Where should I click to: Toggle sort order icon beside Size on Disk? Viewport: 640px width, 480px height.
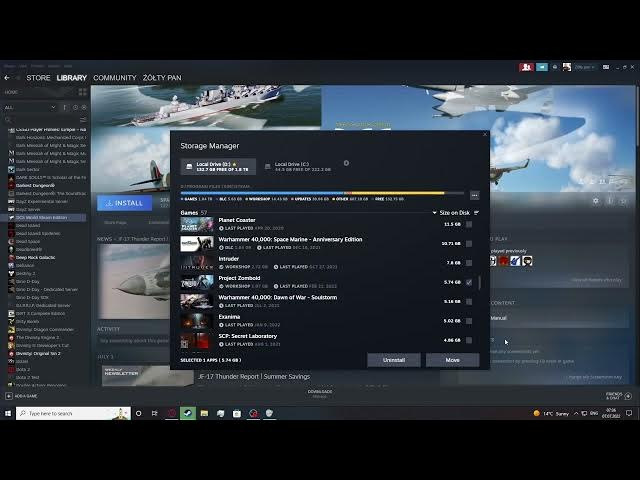476,213
